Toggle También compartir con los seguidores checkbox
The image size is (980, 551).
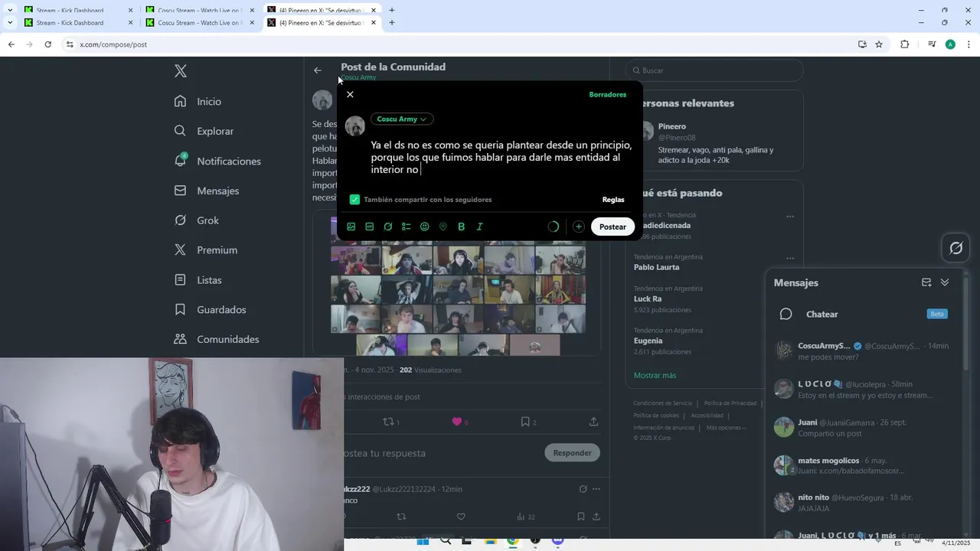(x=354, y=200)
